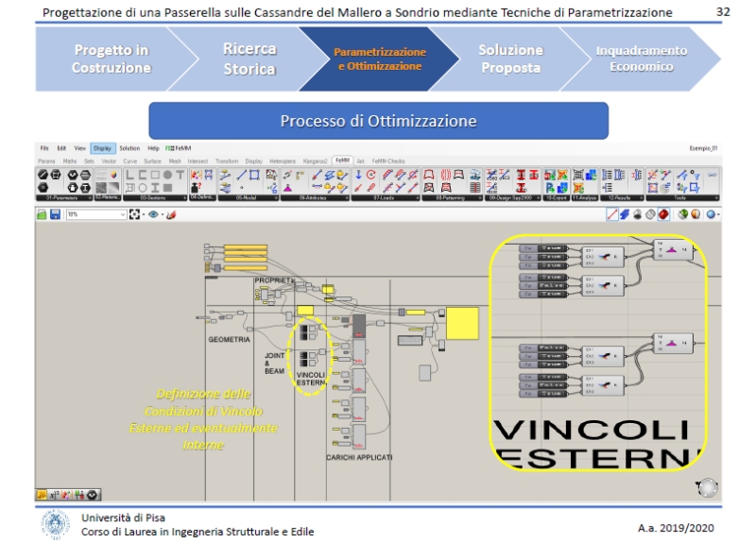Click the Ricerca Storica navigation step
The width and height of the screenshot is (756, 542).
click(249, 59)
